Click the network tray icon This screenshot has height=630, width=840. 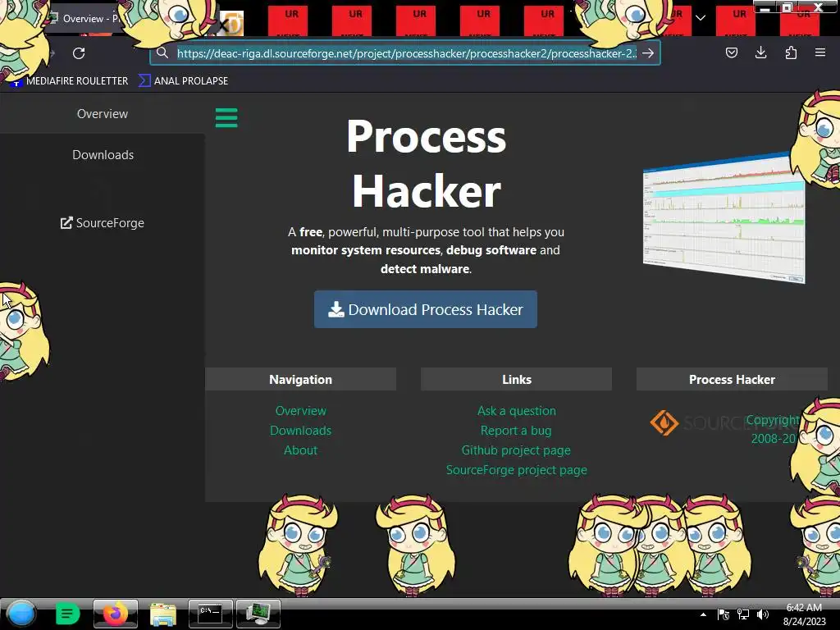743,614
